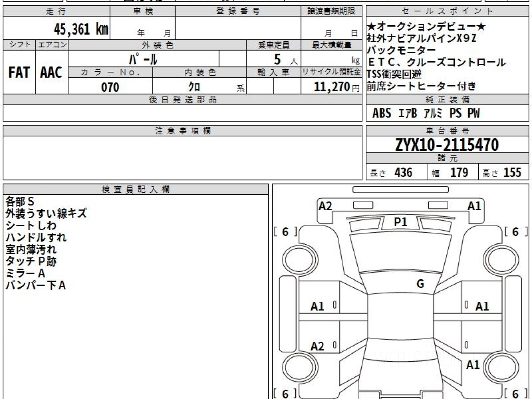Screen dimensions: 532x399
Task: Click the 検査員記入欄 header bar
Action: click(136, 189)
